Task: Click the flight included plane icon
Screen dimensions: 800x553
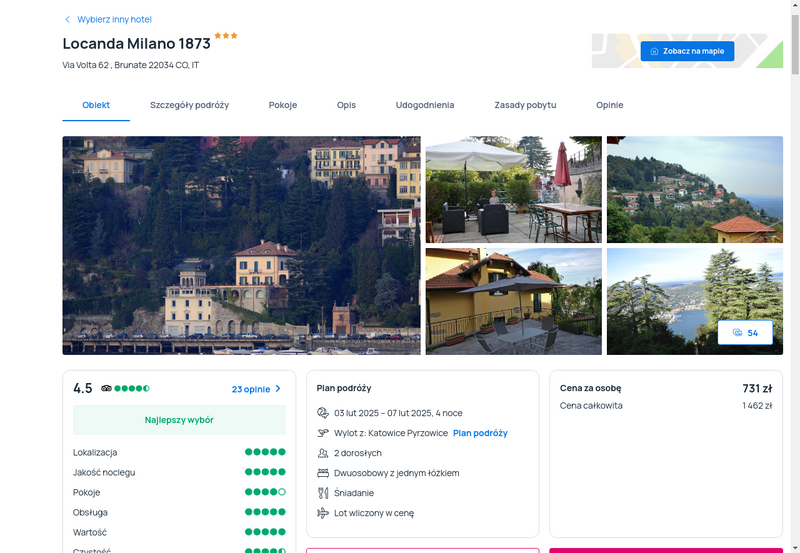Action: pyautogui.click(x=322, y=513)
